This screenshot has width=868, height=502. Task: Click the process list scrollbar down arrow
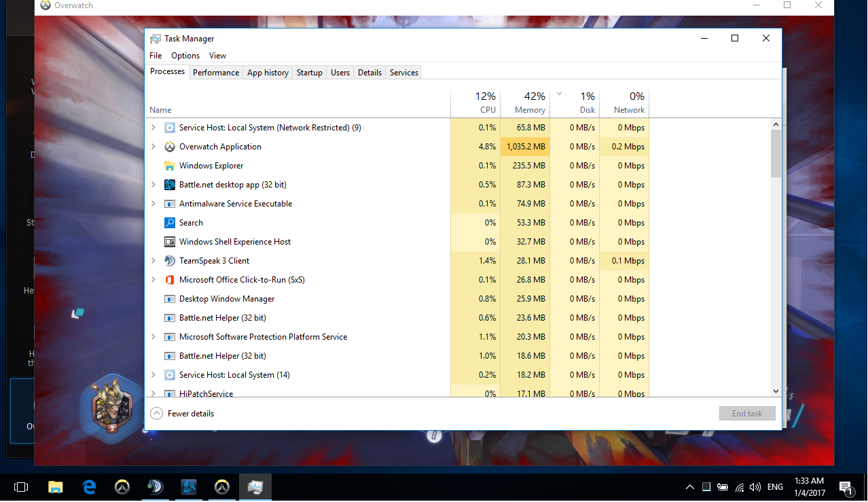[776, 391]
